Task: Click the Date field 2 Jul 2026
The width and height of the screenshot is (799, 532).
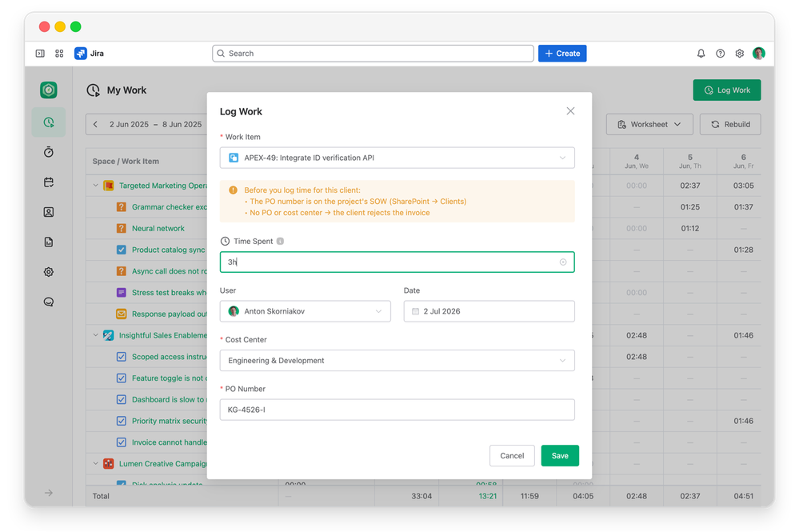Action: pyautogui.click(x=489, y=311)
